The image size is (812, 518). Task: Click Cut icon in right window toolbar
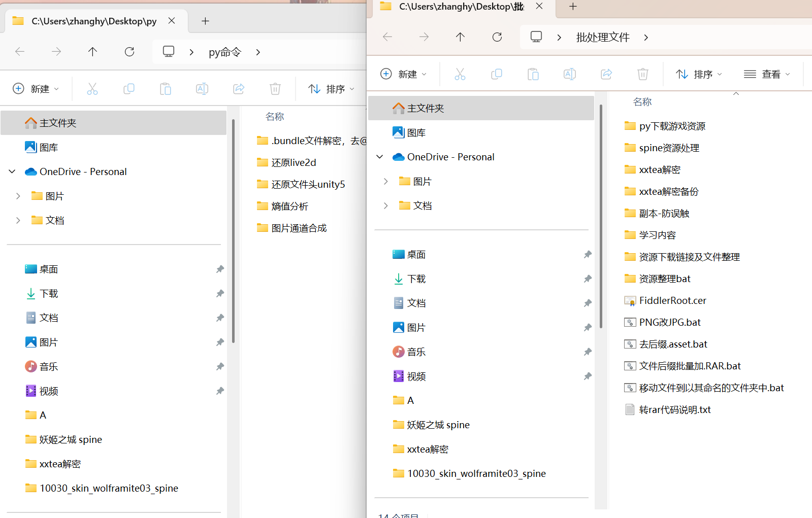click(460, 74)
